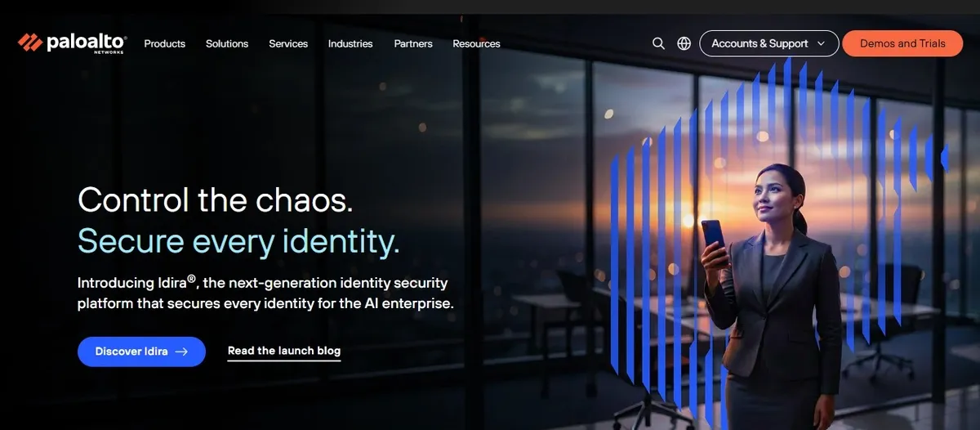Open the Products menu

point(165,43)
